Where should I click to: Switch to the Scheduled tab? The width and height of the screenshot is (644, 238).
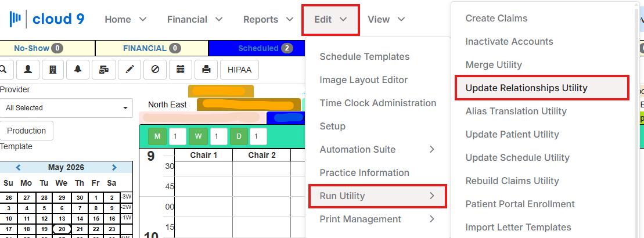(257, 48)
